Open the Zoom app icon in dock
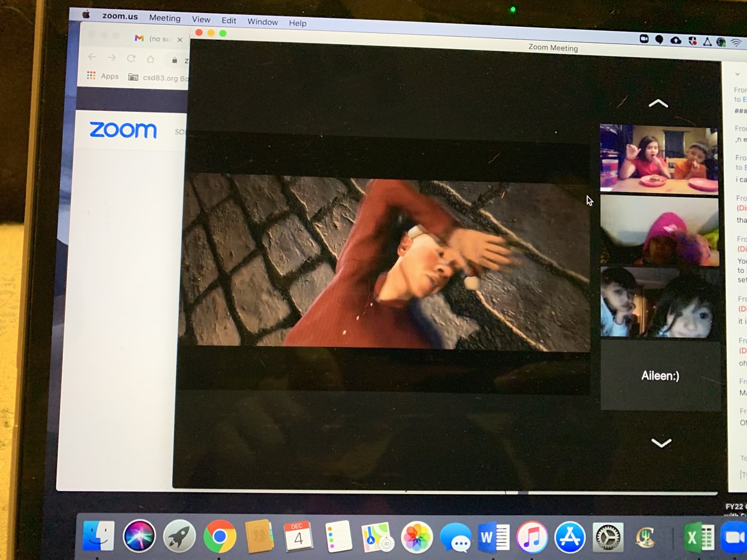Image resolution: width=747 pixels, height=560 pixels. [x=733, y=538]
